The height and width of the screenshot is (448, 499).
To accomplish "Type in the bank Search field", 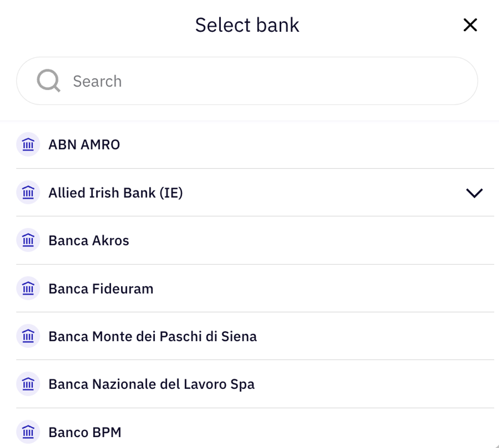I will [x=260, y=81].
